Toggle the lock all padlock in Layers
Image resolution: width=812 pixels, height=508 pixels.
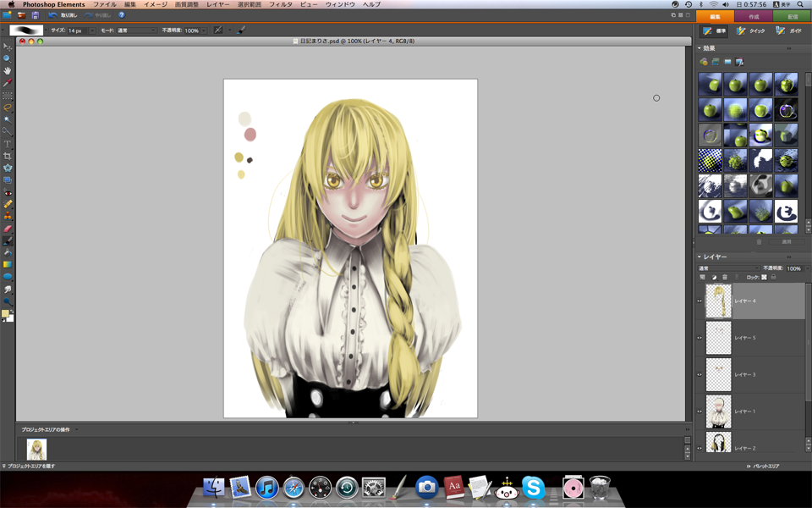tap(774, 278)
